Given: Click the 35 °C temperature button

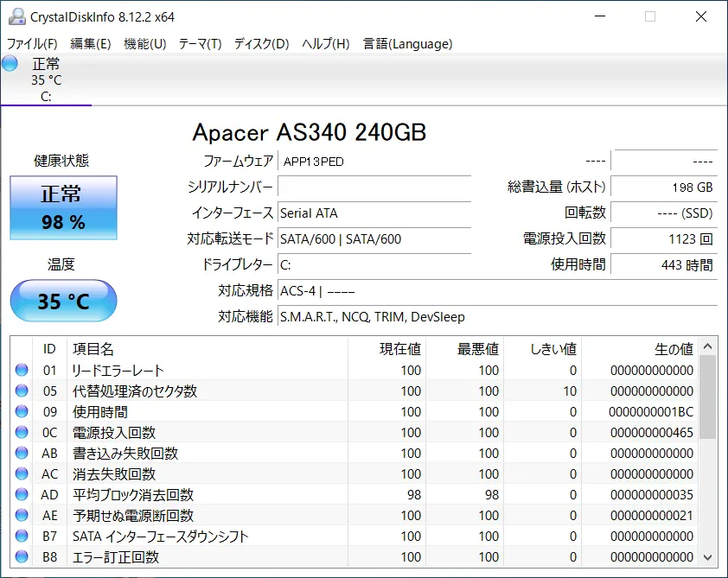Looking at the screenshot, I should tap(64, 301).
